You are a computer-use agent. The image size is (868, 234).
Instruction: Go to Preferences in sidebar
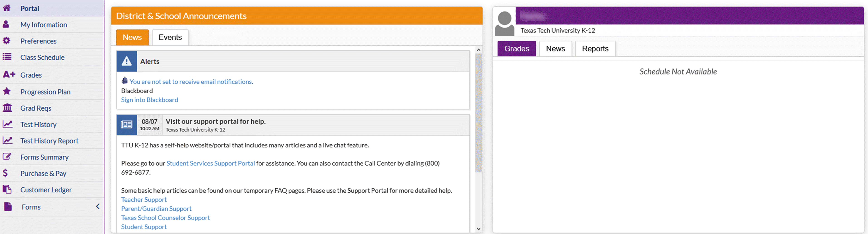pos(52,41)
